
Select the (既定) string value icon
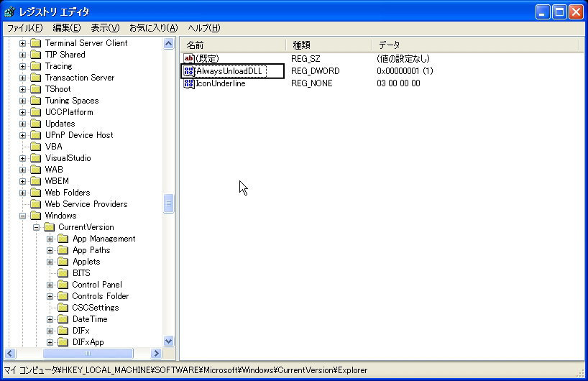188,58
